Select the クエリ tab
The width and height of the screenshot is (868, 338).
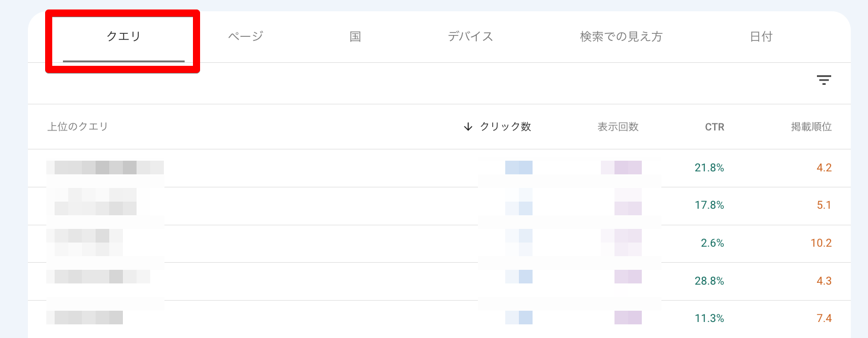(123, 37)
